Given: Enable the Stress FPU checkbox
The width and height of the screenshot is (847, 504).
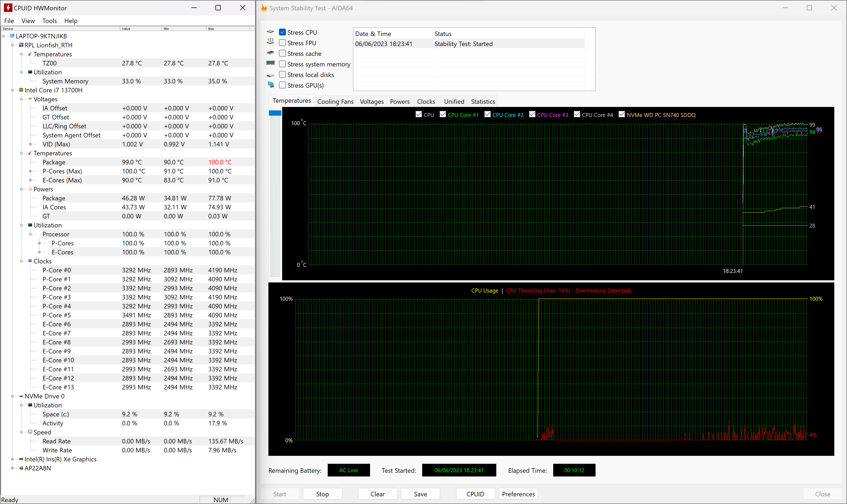Looking at the screenshot, I should [282, 43].
